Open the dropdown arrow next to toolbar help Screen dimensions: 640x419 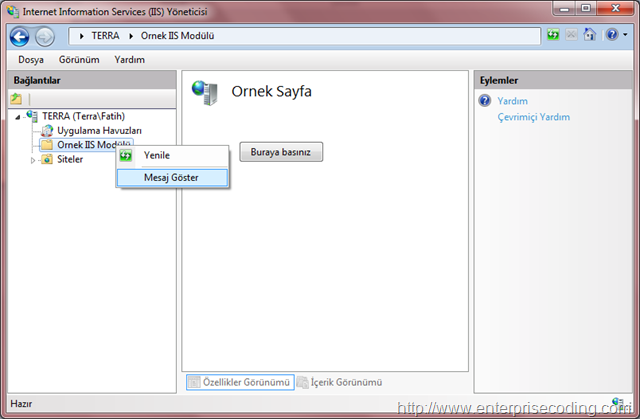click(x=625, y=35)
